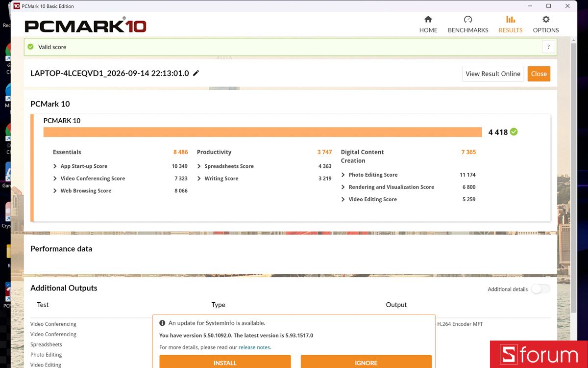
Task: Click the Type column header
Action: click(x=218, y=305)
